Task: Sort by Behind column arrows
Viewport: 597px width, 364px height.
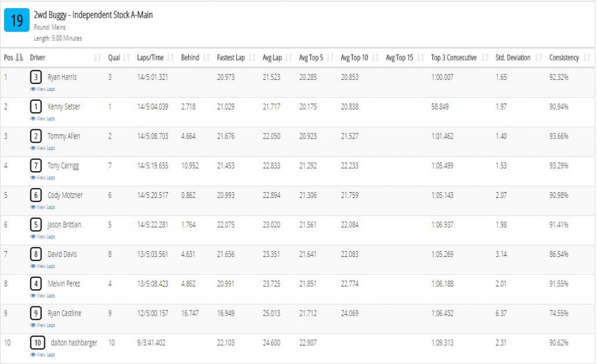Action: (206, 58)
